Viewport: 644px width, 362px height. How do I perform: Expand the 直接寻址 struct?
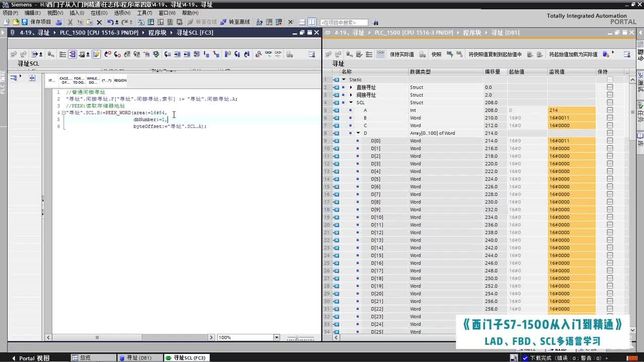click(x=351, y=87)
